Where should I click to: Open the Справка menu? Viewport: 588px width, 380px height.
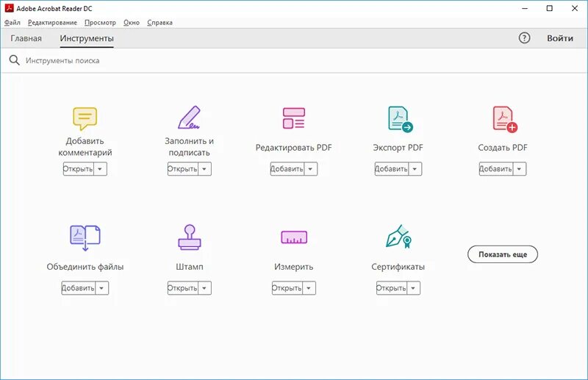tap(159, 23)
